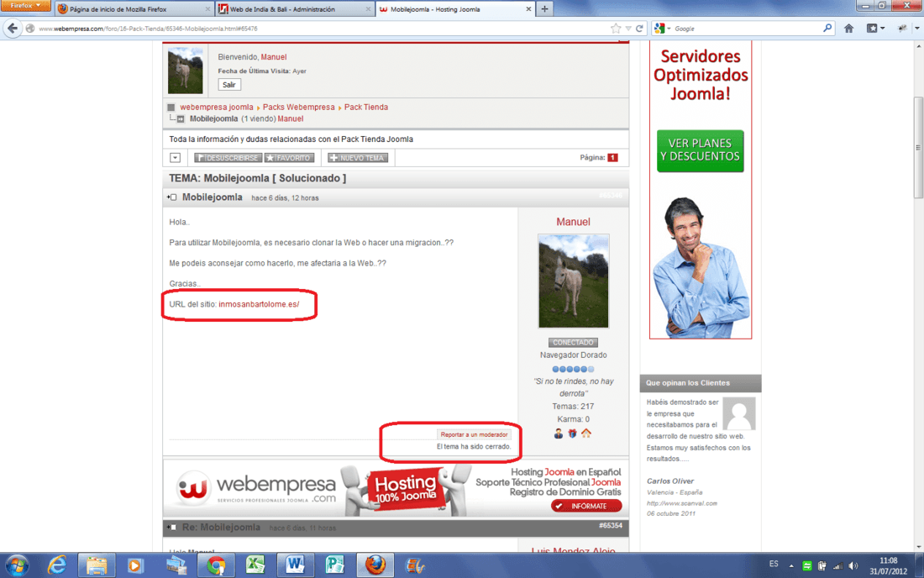Open inmosanbartolome.es site link

click(259, 304)
